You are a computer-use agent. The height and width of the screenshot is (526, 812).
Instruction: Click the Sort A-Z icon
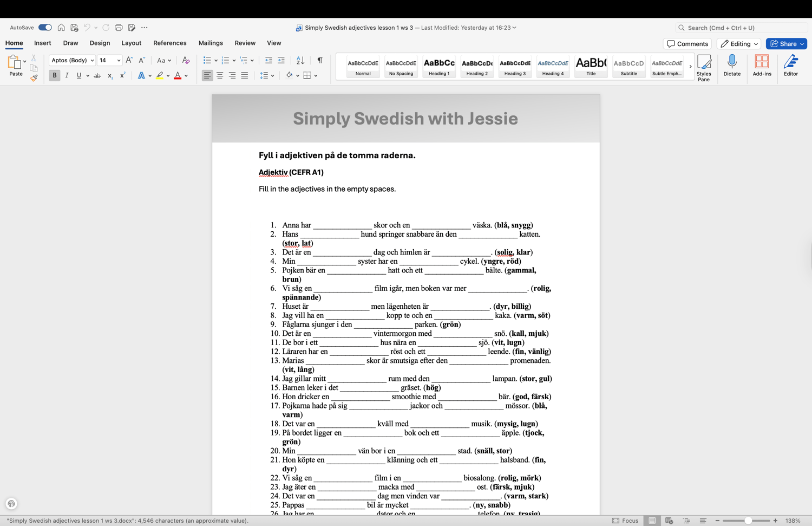pos(300,60)
